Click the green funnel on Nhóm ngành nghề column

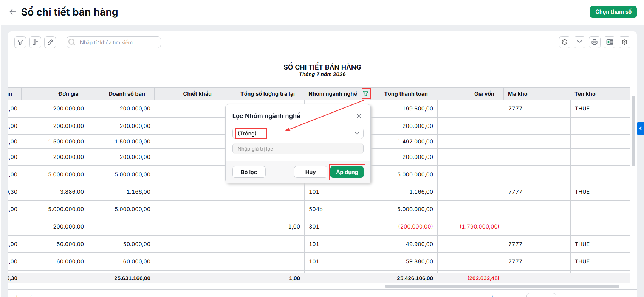pyautogui.click(x=366, y=93)
